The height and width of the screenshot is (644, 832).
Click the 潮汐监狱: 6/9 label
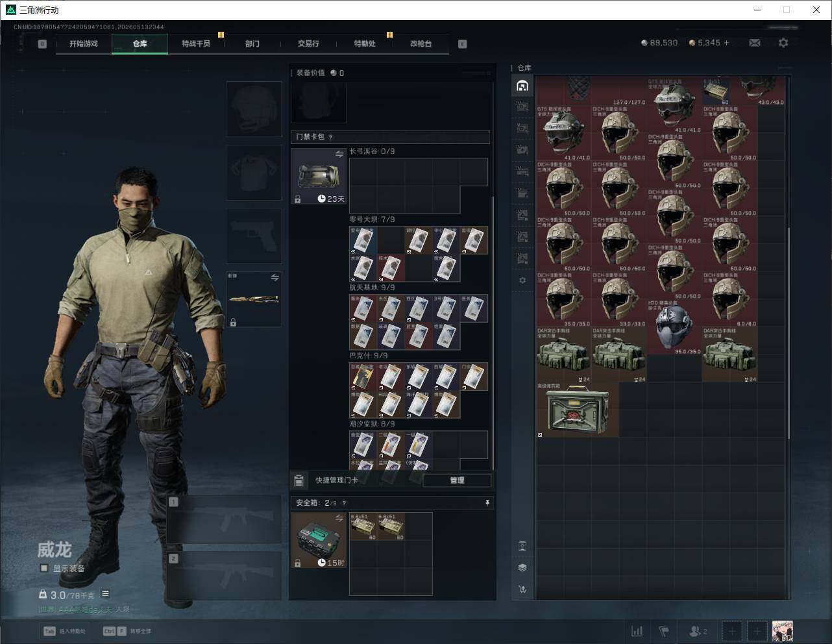[x=372, y=424]
